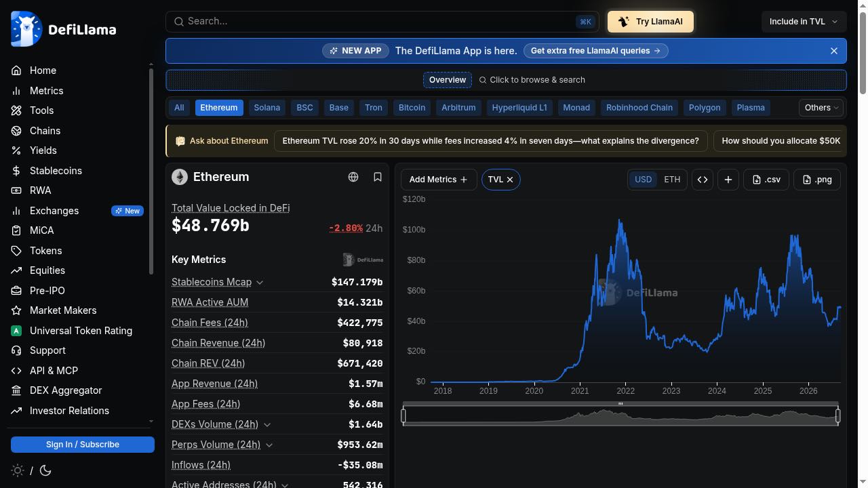Open the embed chart code icon

pos(703,180)
